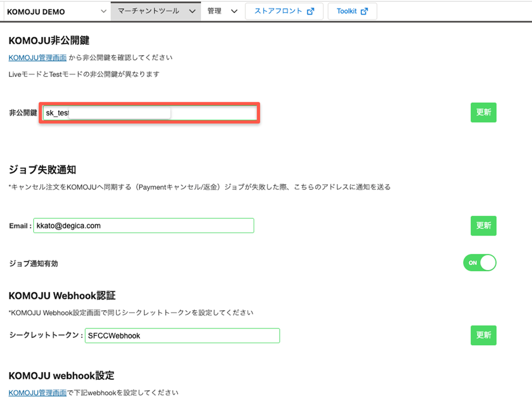This screenshot has width=532, height=406.
Task: Click the LiveモードとTestモード note text
Action: [84, 74]
